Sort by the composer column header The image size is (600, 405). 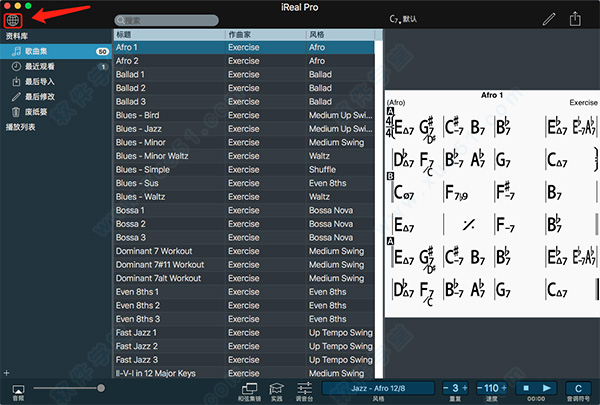click(266, 35)
